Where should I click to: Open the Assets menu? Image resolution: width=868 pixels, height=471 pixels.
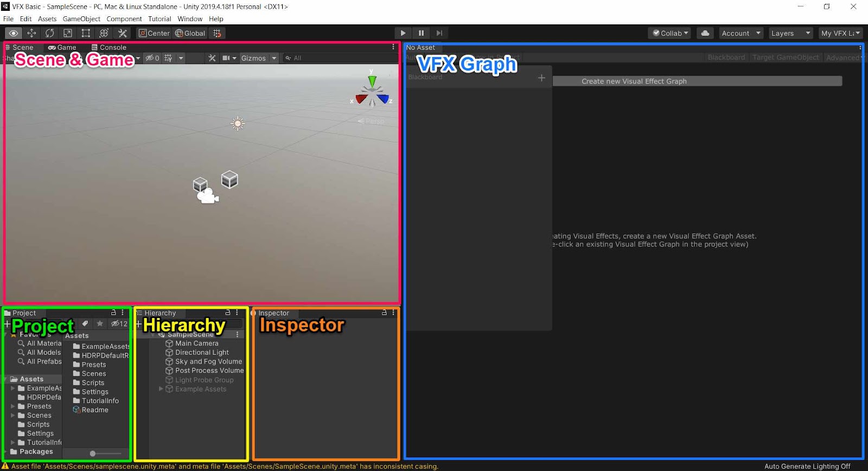click(47, 19)
